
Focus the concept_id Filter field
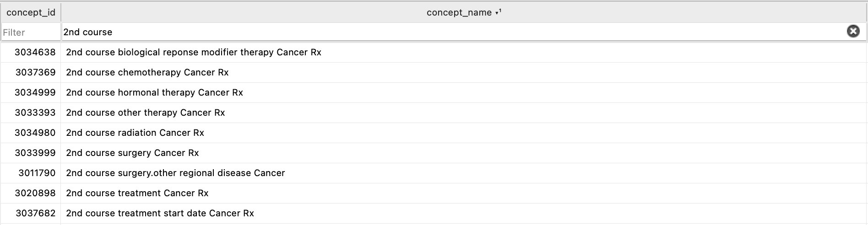pyautogui.click(x=31, y=32)
